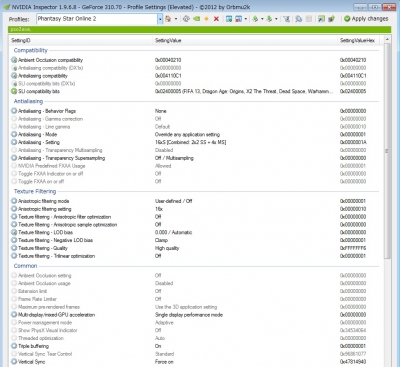The width and height of the screenshot is (400, 367).
Task: Open the Profiles combo box dropdown arrow
Action: pyautogui.click(x=160, y=19)
